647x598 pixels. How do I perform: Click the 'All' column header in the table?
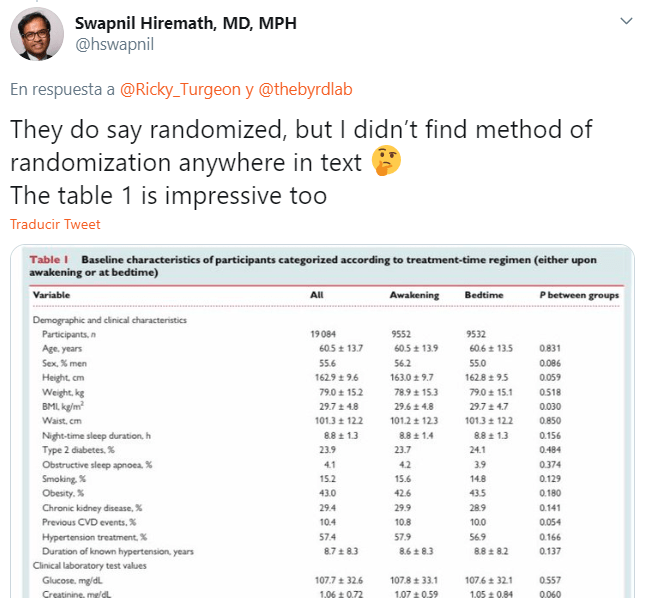tap(319, 296)
